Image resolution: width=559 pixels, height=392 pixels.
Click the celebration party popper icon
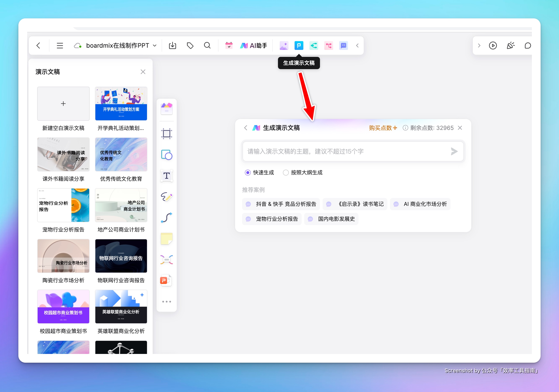(x=510, y=45)
